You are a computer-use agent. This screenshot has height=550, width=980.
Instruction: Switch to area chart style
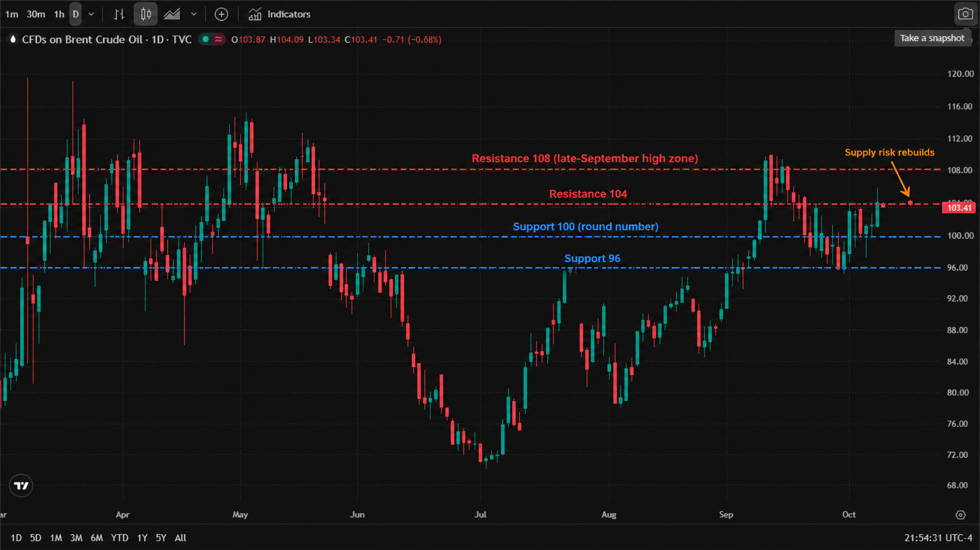[172, 14]
